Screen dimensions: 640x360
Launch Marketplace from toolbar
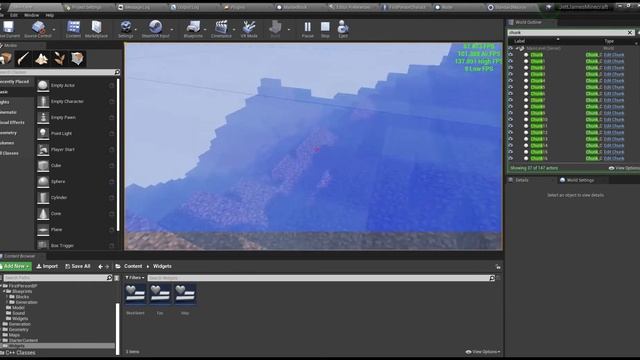pos(96,28)
